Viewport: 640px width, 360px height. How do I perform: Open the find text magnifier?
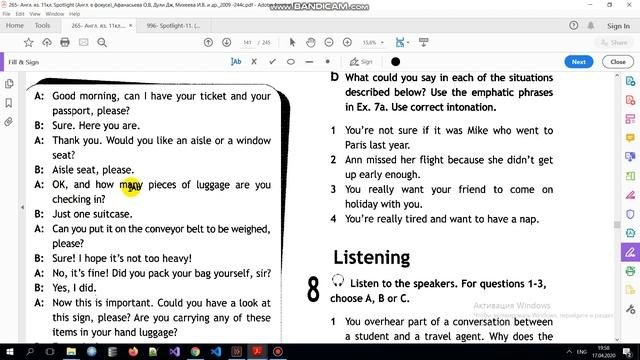(x=102, y=42)
